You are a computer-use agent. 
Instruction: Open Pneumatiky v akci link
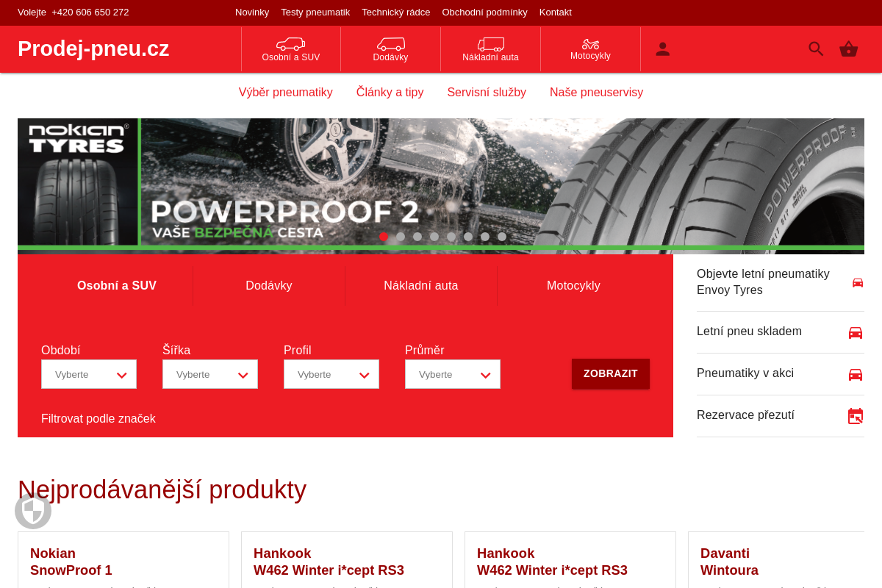tap(745, 373)
